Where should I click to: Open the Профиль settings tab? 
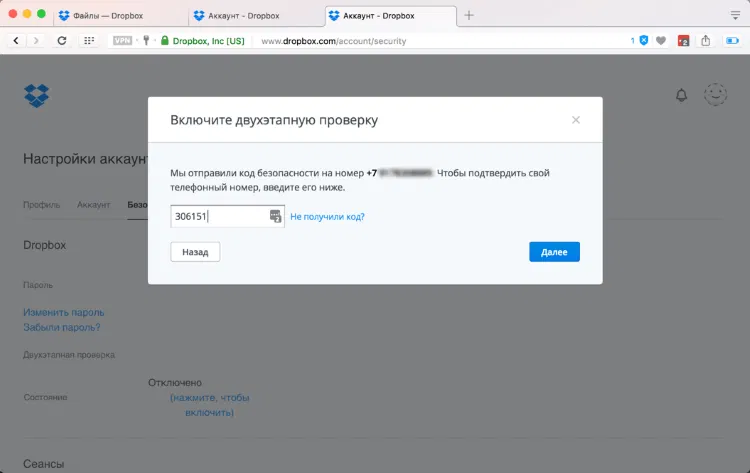click(42, 205)
